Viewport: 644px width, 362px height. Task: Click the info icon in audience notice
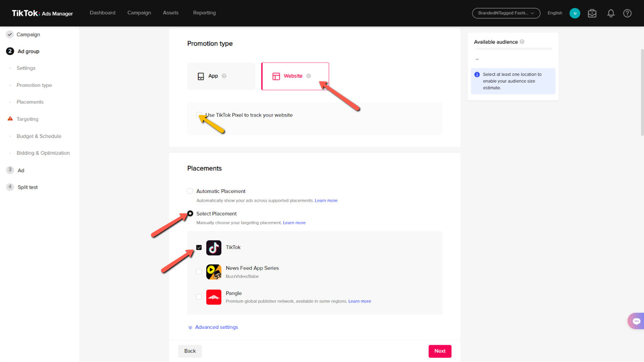pos(477,74)
